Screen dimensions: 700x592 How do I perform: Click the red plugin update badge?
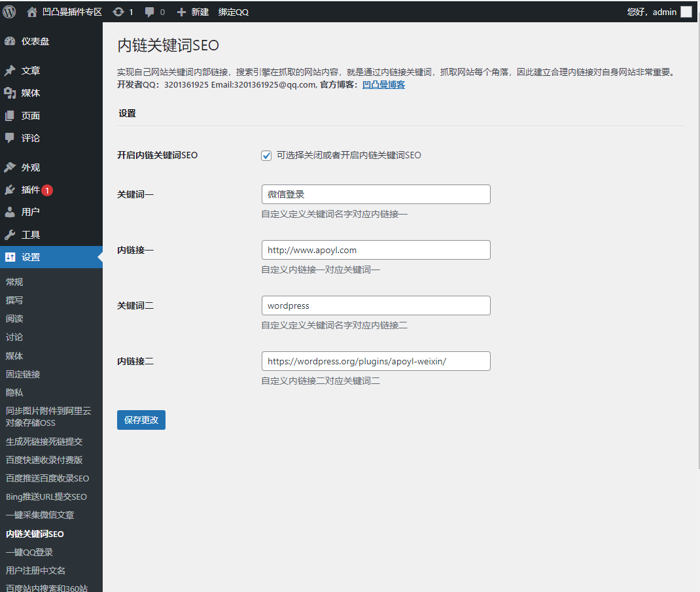[x=47, y=190]
